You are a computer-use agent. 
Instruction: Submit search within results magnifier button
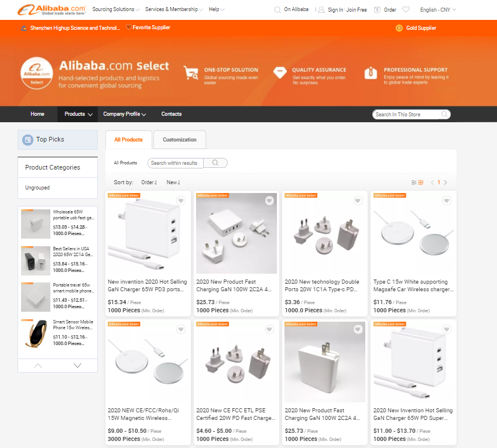(215, 163)
